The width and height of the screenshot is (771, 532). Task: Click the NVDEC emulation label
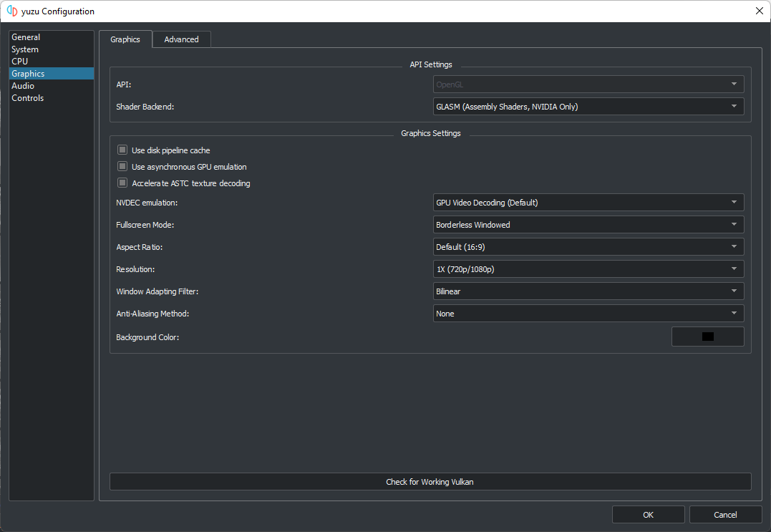[x=147, y=203]
